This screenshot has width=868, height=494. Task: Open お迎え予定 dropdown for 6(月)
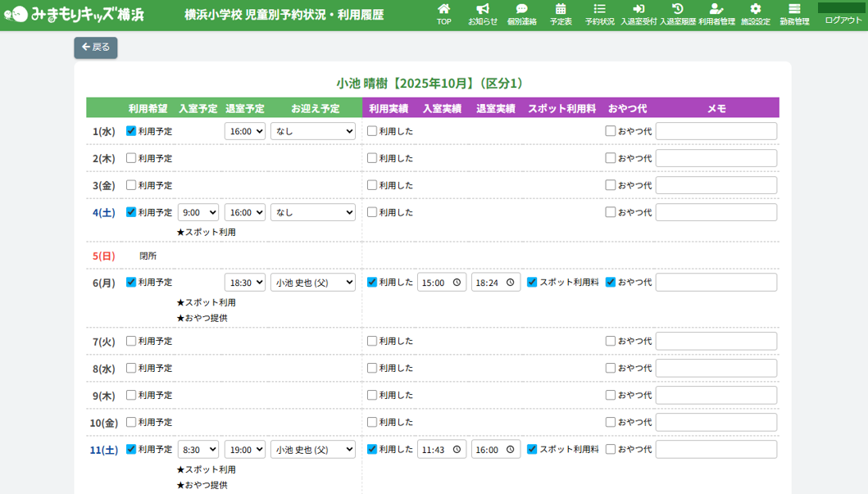(312, 283)
